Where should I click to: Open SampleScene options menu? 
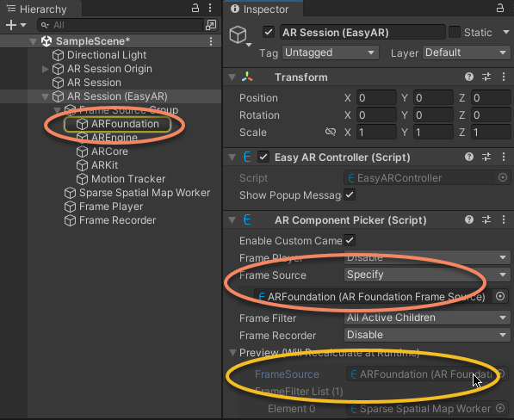tap(211, 41)
